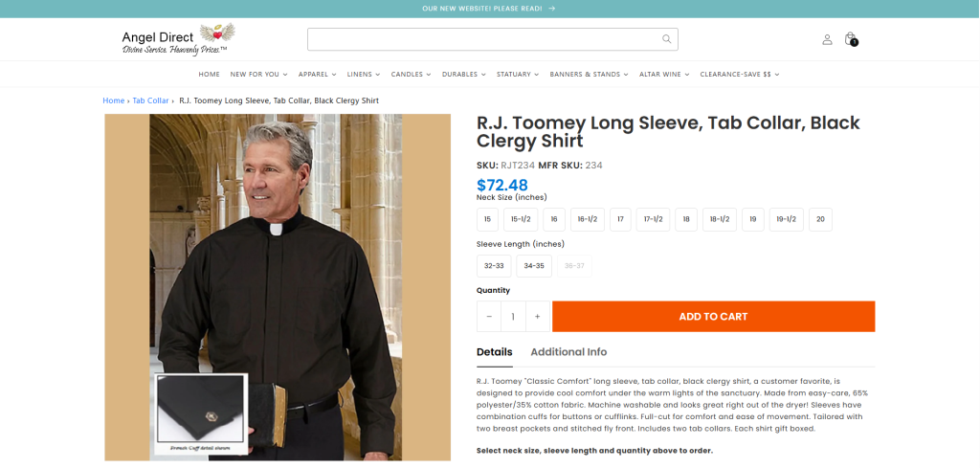Expand the Clearance-Save $$ dropdown

(739, 75)
